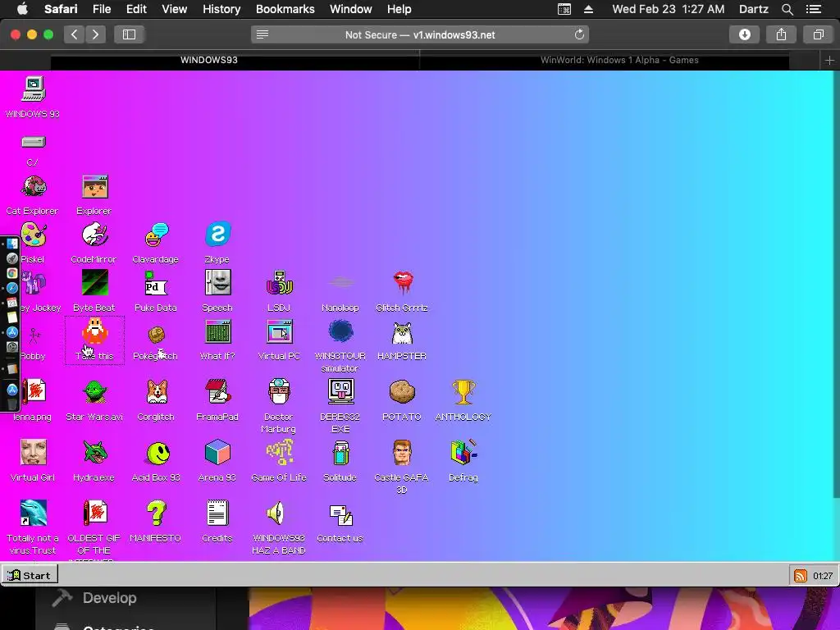The width and height of the screenshot is (840, 630).
Task: Launch the Piskel paint app
Action: (33, 235)
